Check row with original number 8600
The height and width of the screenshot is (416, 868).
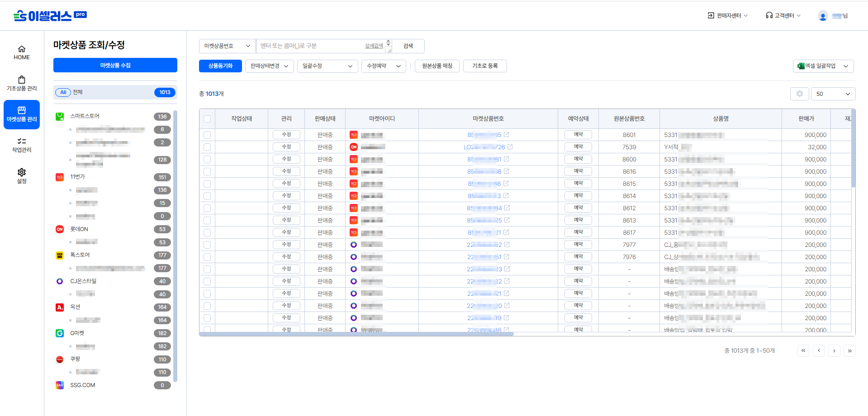[207, 159]
